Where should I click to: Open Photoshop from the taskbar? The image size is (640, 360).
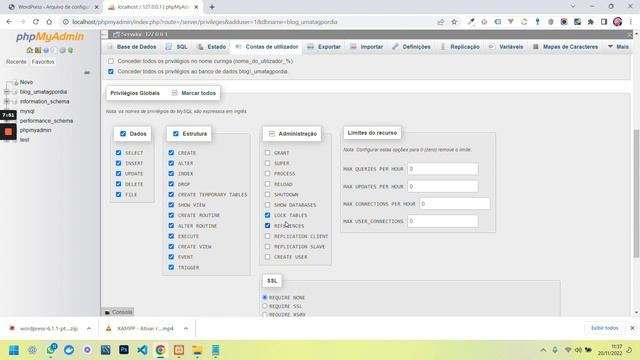[x=124, y=350]
